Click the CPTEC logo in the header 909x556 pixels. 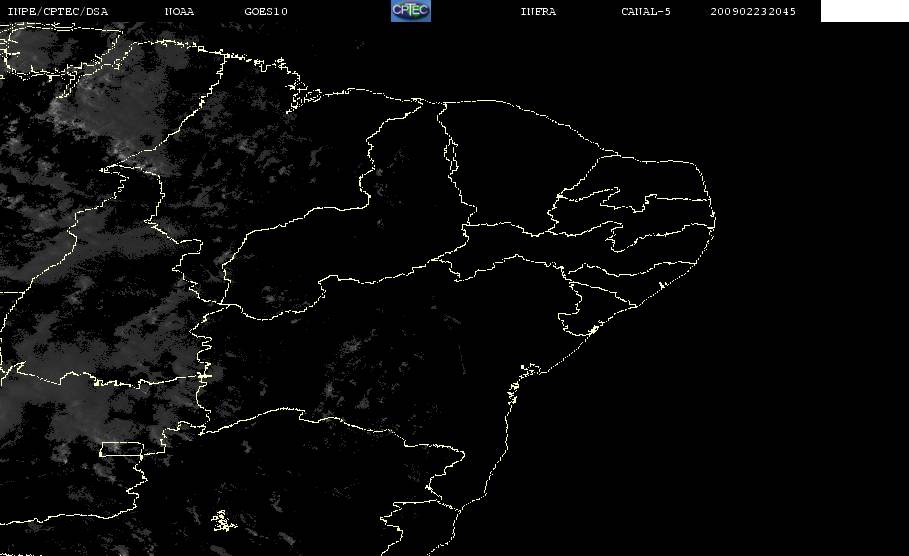coord(410,10)
